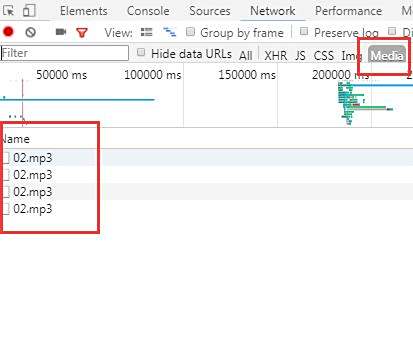Click the Name column header

(15, 139)
